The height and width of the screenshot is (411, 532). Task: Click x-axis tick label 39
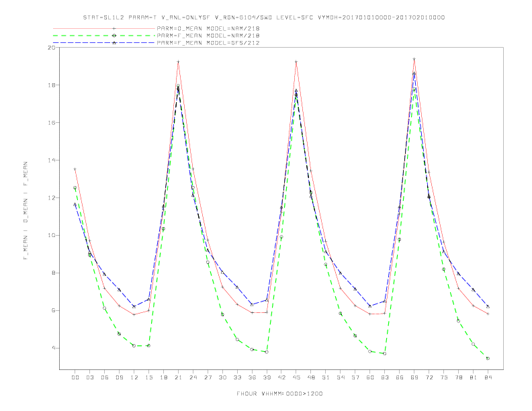[x=267, y=377]
